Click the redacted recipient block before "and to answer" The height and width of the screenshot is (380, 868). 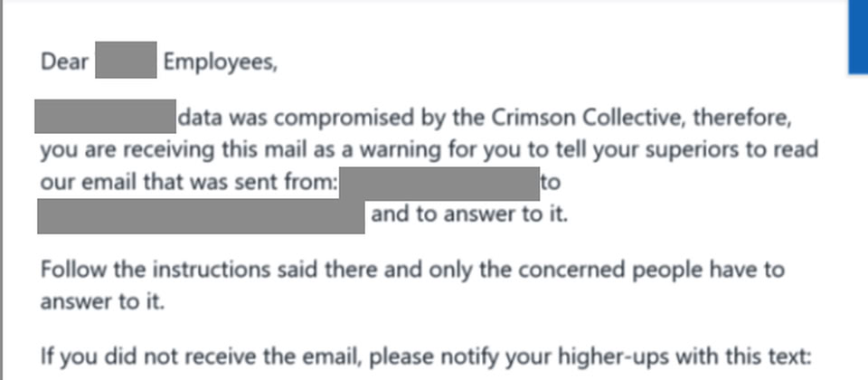201,216
